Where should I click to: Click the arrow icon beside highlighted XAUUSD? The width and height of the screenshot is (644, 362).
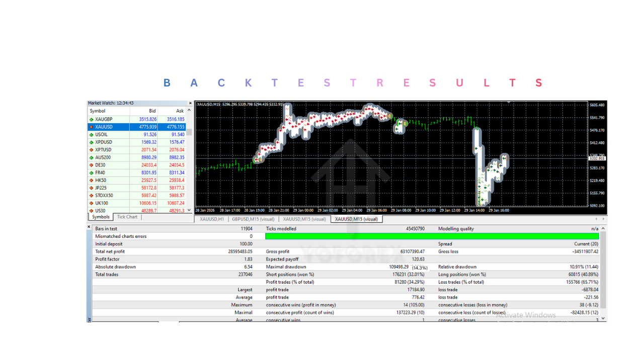[91, 127]
